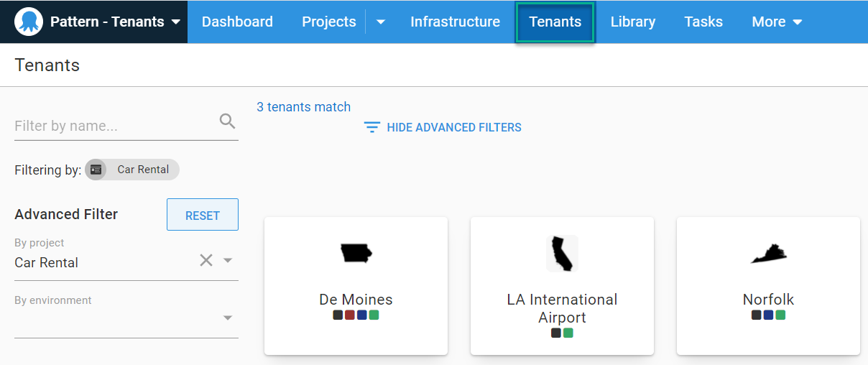The width and height of the screenshot is (868, 365).
Task: Open the Infrastructure tab
Action: point(455,22)
